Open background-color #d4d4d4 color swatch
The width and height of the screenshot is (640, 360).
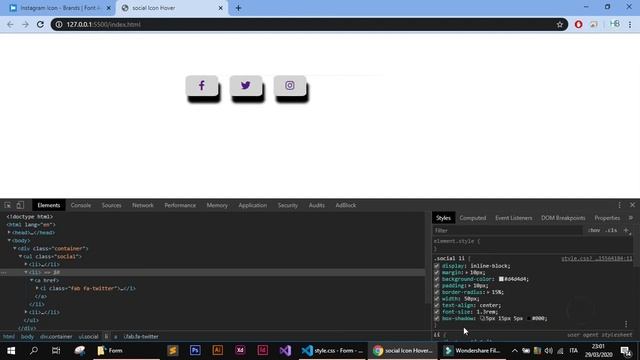(x=501, y=279)
